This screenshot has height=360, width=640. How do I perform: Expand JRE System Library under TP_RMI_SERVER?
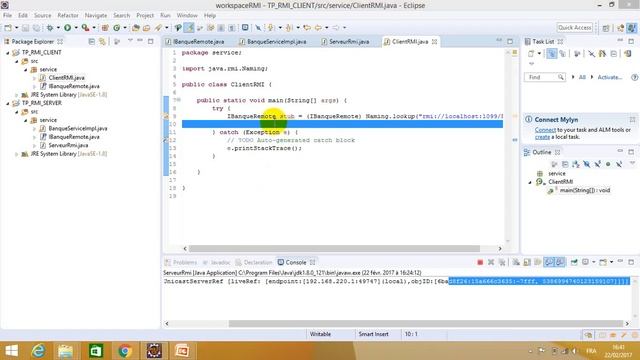(x=17, y=154)
